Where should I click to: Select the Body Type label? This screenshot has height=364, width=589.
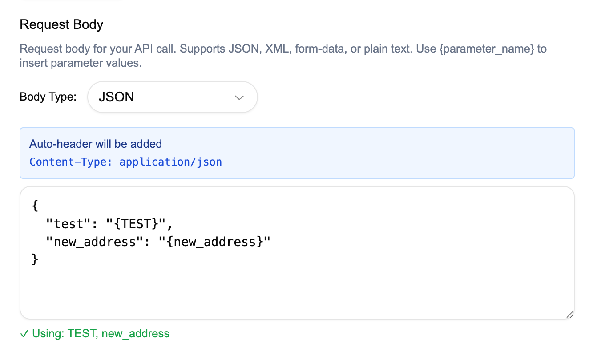48,97
